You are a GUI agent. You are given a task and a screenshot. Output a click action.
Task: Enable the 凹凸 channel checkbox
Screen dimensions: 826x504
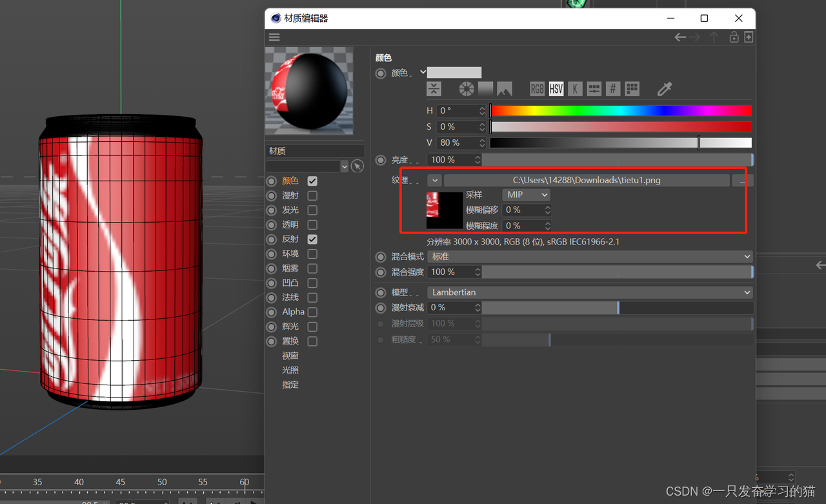point(312,283)
